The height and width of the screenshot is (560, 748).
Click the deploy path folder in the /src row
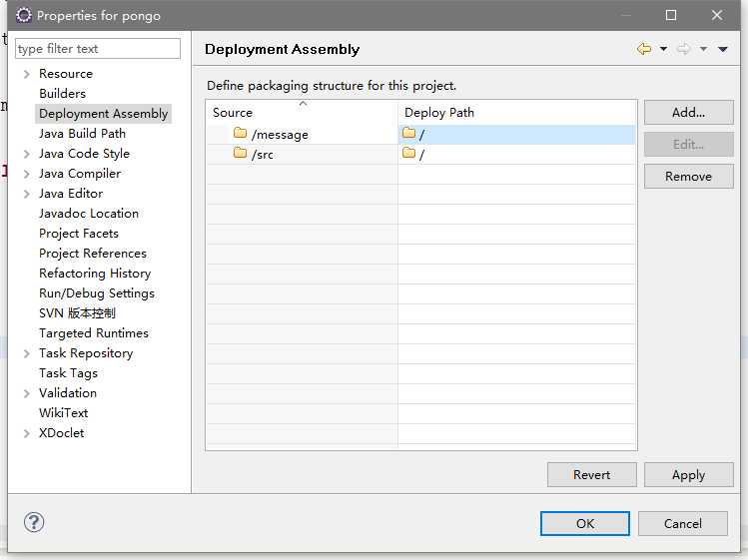click(408, 153)
